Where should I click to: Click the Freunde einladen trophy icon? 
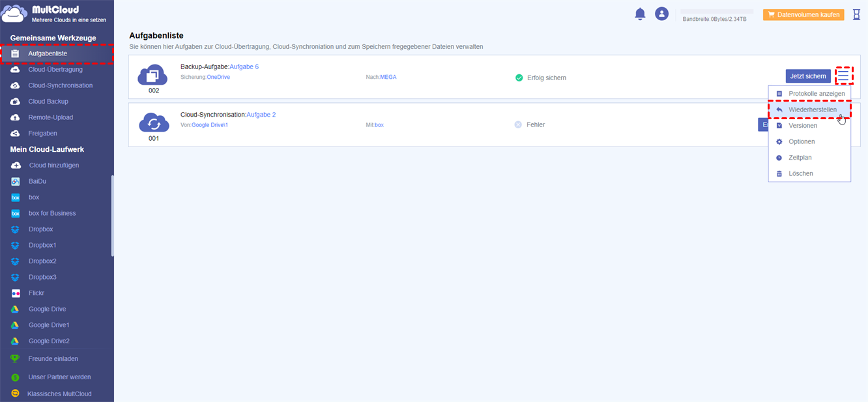click(15, 358)
